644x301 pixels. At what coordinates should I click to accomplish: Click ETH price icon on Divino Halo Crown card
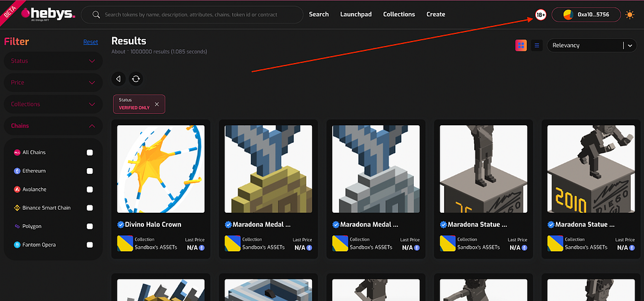[202, 248]
